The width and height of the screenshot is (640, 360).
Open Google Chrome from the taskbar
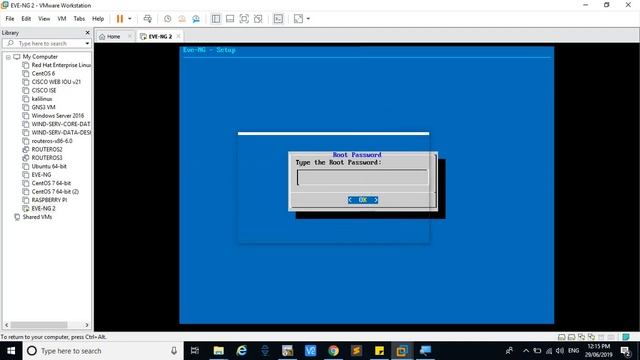333,351
